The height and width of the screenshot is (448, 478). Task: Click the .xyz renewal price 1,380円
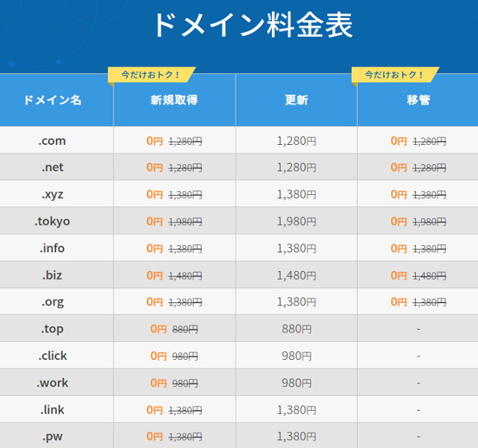click(297, 194)
